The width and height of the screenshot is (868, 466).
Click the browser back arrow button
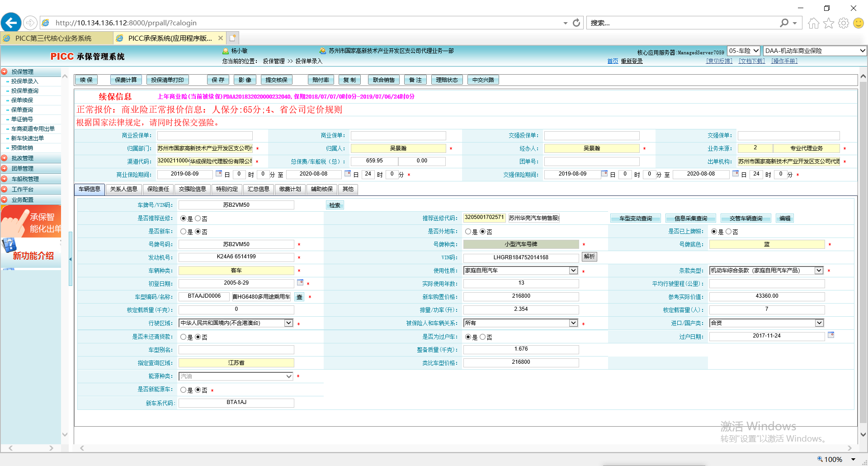point(11,23)
